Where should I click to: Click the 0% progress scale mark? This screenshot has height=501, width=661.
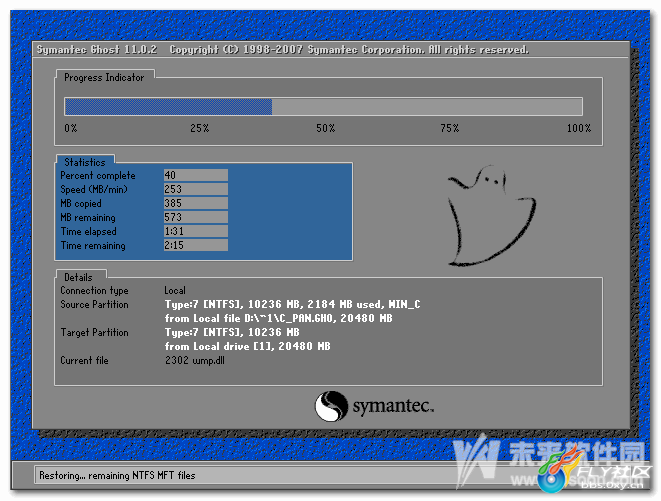pos(71,128)
